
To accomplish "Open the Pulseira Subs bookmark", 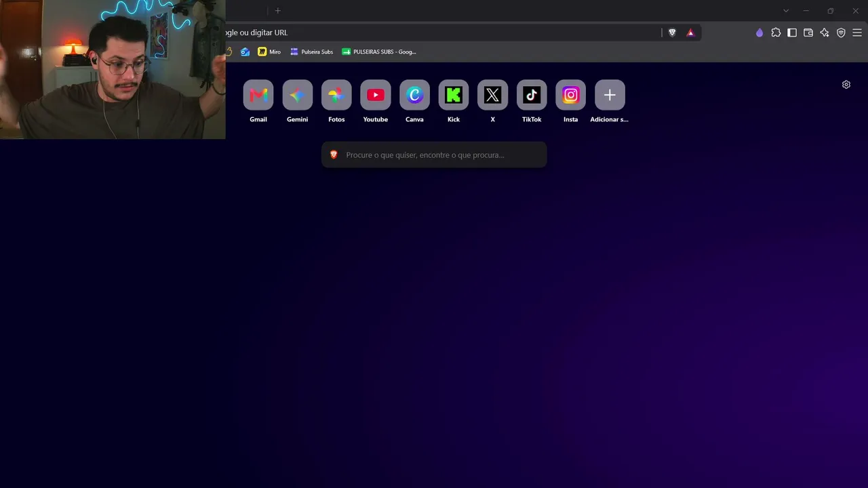I will (x=312, y=52).
